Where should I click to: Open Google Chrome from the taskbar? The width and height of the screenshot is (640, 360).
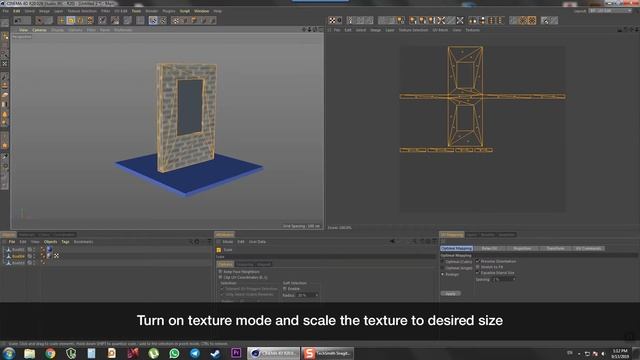50,353
